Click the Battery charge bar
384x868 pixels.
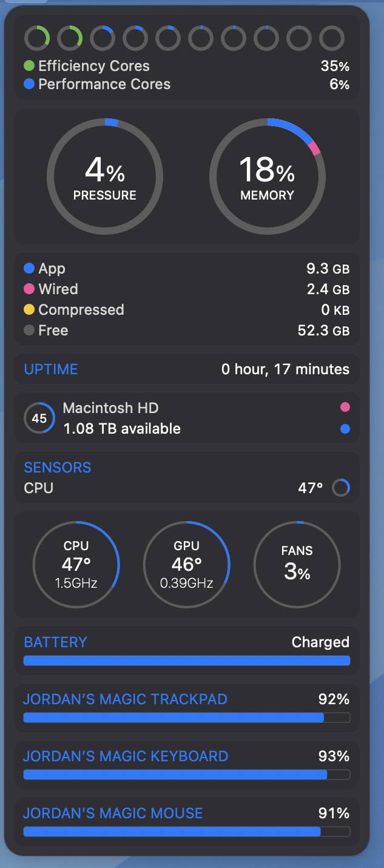(x=186, y=661)
